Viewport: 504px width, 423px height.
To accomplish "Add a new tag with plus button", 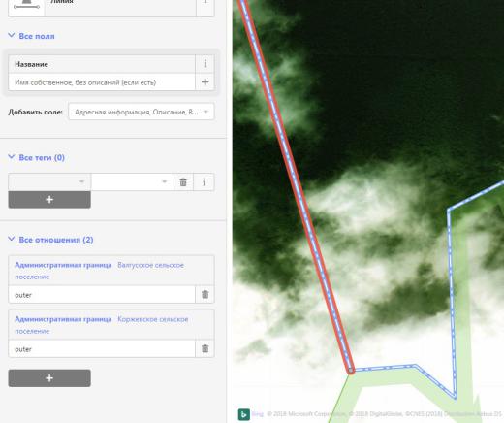I will (49, 200).
